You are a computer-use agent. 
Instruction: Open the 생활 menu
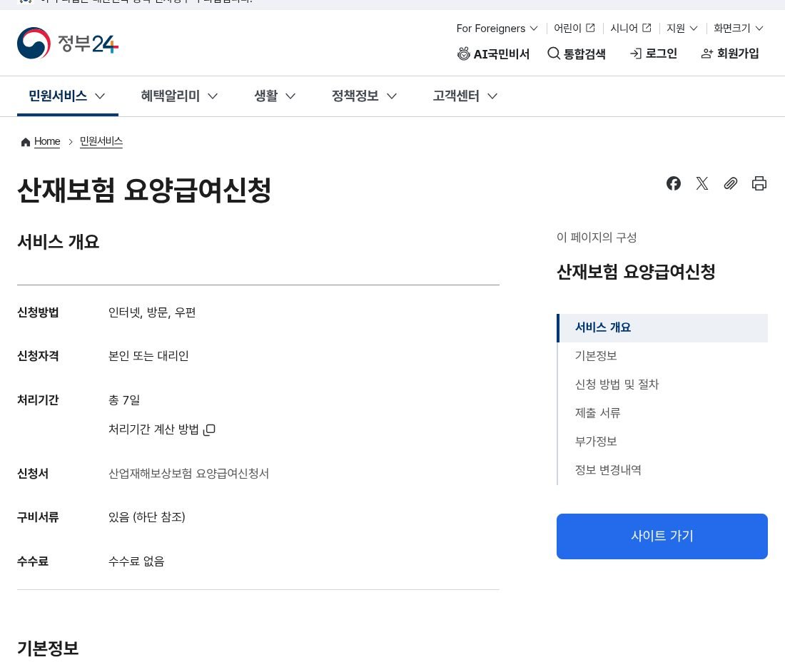click(x=275, y=96)
